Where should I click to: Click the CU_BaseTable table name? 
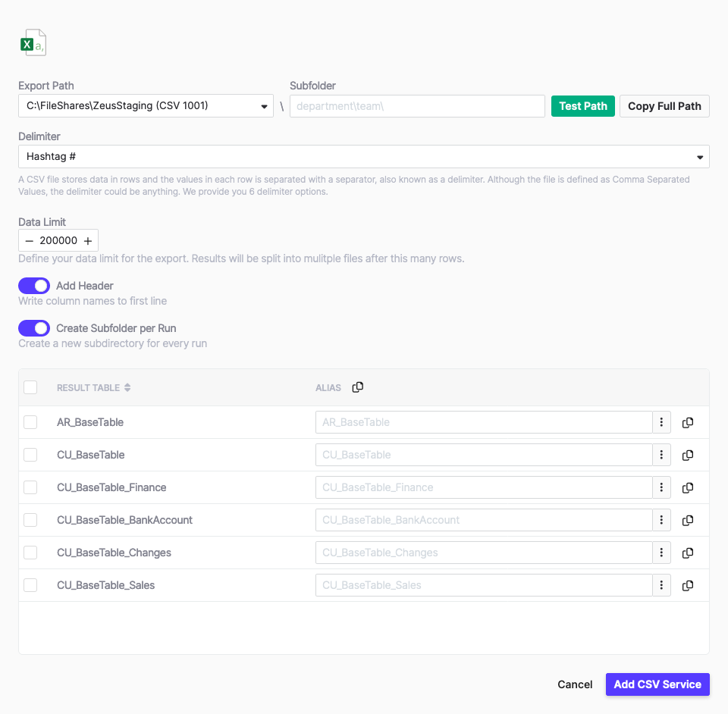[x=90, y=455]
